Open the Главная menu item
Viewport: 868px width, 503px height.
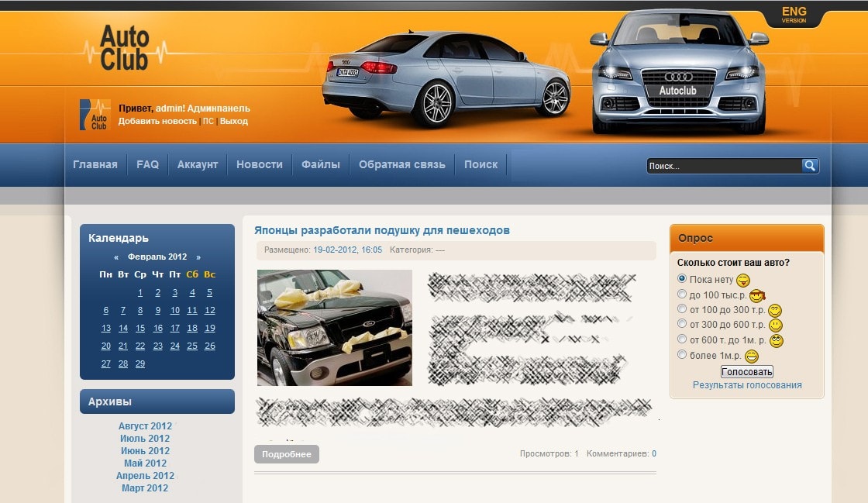point(95,164)
